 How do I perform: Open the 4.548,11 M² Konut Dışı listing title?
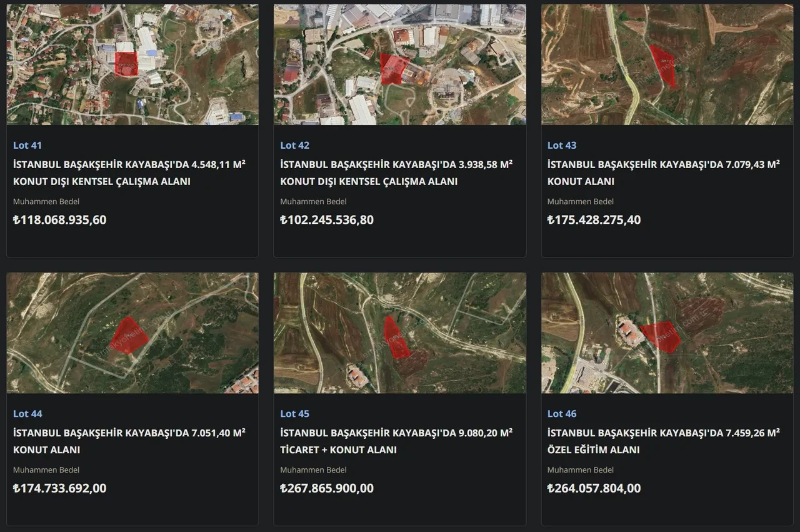[129, 173]
